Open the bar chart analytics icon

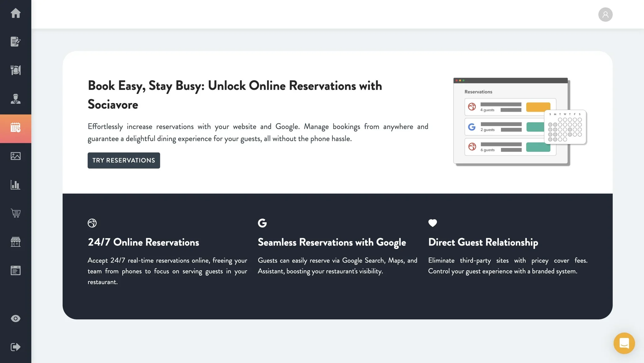[x=15, y=184]
